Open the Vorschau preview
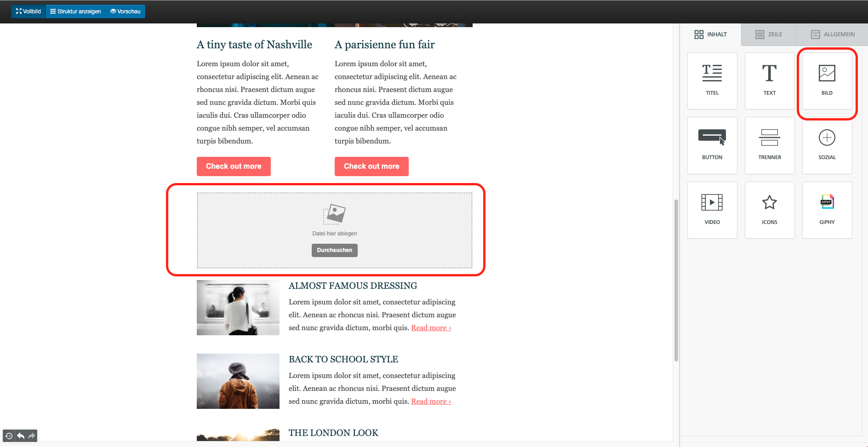The image size is (868, 447). [x=126, y=11]
